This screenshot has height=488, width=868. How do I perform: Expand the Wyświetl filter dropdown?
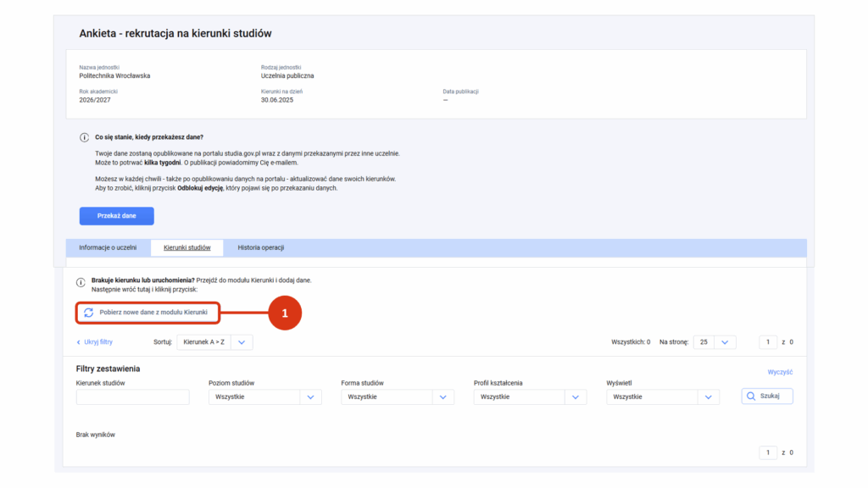(x=662, y=396)
